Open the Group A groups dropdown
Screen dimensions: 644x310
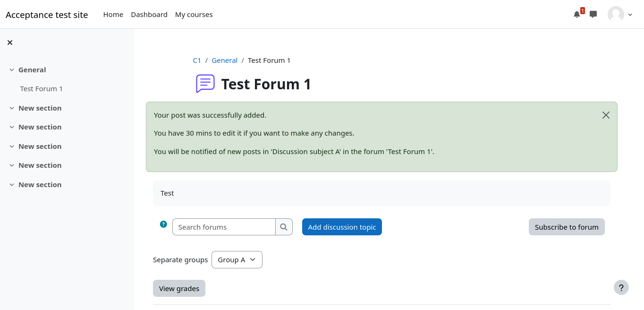pos(237,259)
